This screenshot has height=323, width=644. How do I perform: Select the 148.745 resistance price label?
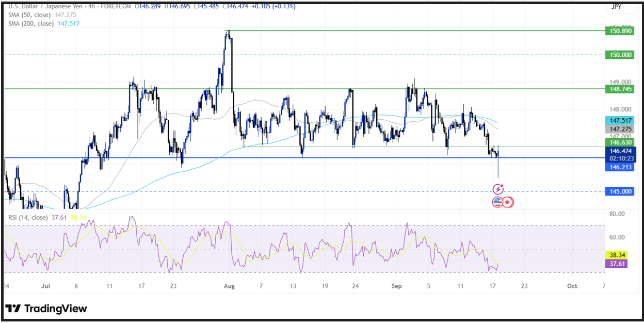(x=619, y=89)
